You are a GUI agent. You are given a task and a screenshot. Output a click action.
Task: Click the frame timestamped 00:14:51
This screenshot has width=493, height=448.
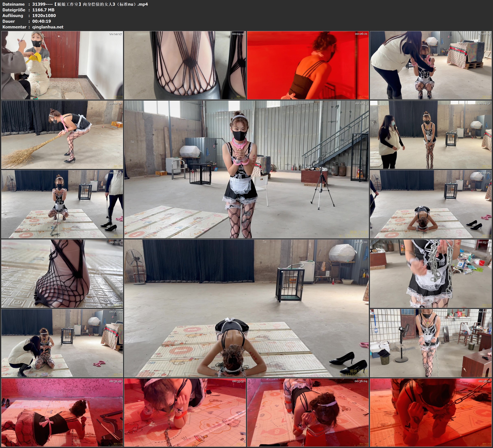point(431,134)
